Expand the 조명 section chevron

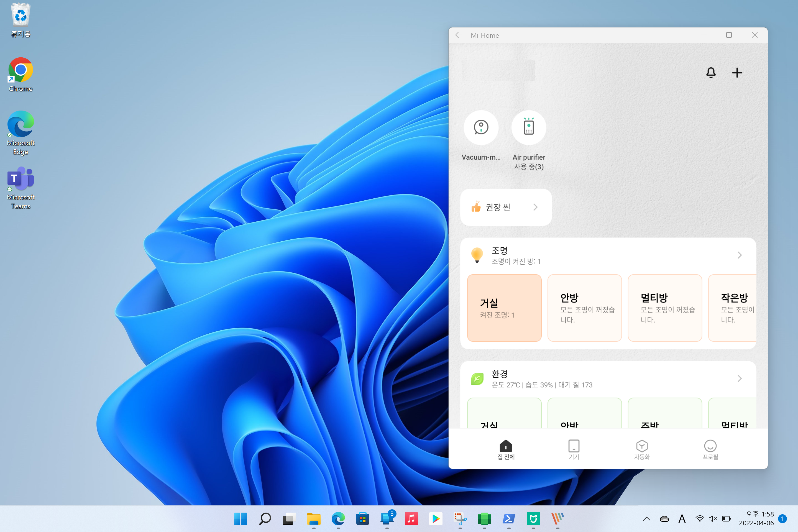(x=740, y=255)
